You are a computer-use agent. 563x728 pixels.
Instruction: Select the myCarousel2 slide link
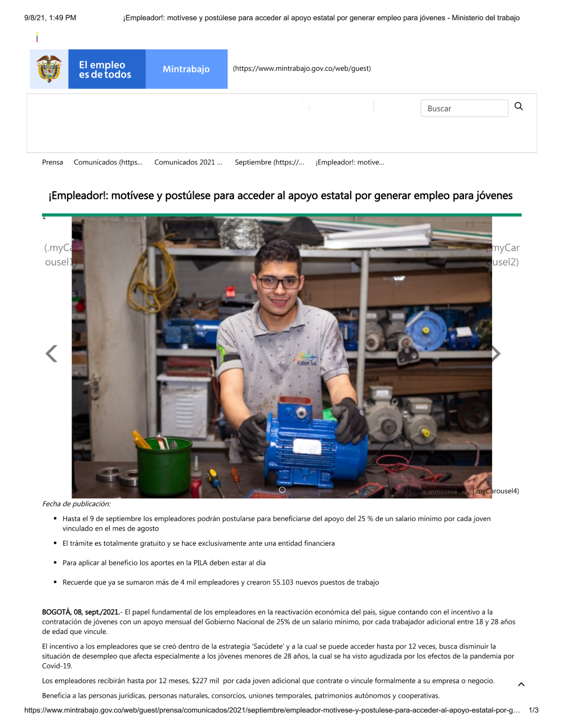click(503, 255)
